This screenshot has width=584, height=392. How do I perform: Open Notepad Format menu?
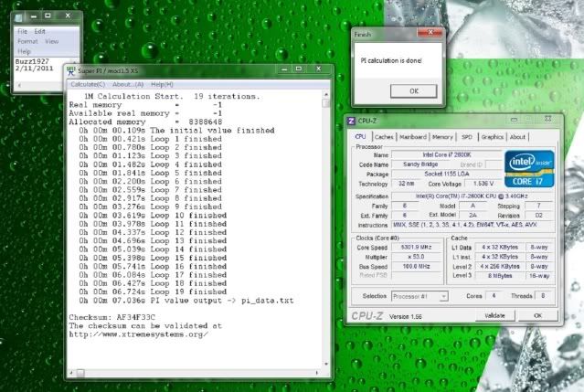point(27,41)
